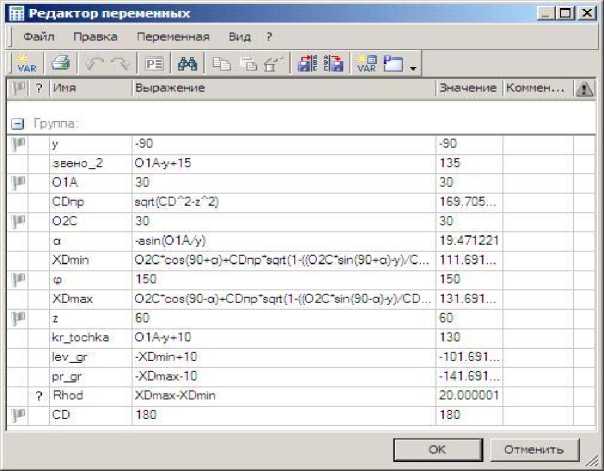Click the Выражение column header

coord(284,88)
